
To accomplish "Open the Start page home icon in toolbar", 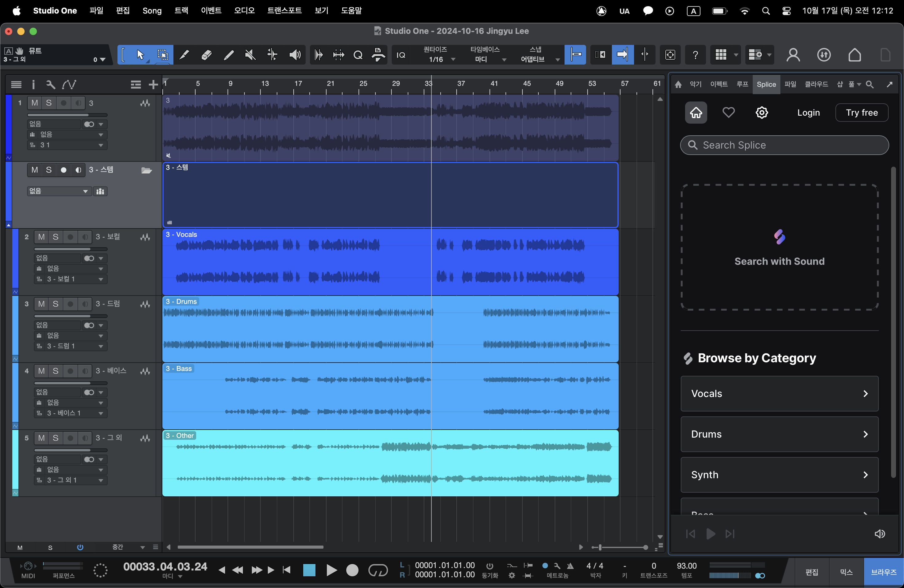I will (854, 55).
